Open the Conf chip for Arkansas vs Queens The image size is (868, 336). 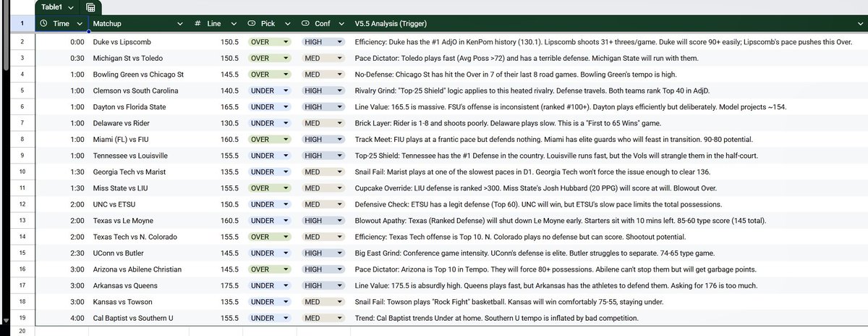tap(323, 285)
